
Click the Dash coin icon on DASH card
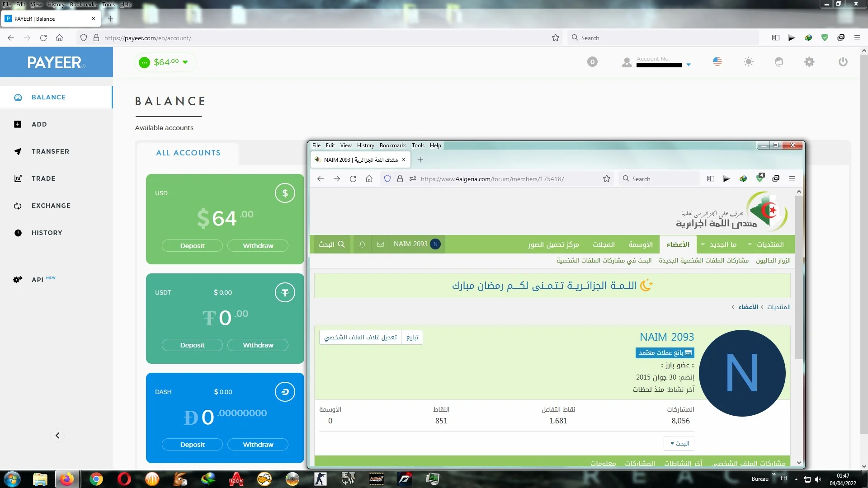[285, 392]
